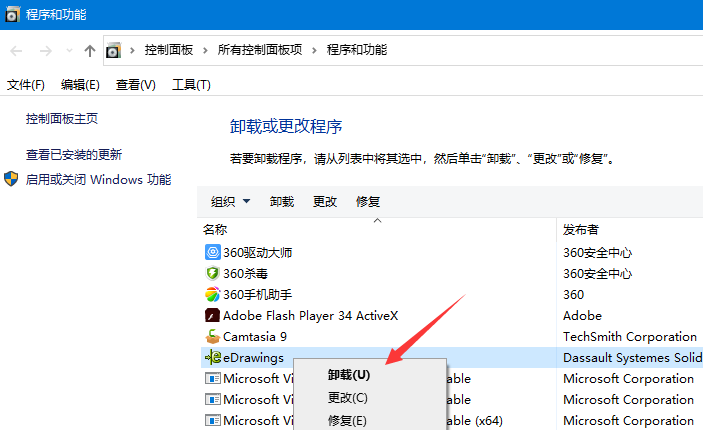
Task: Select 程序和功能 in the breadcrumb
Action: coord(357,50)
